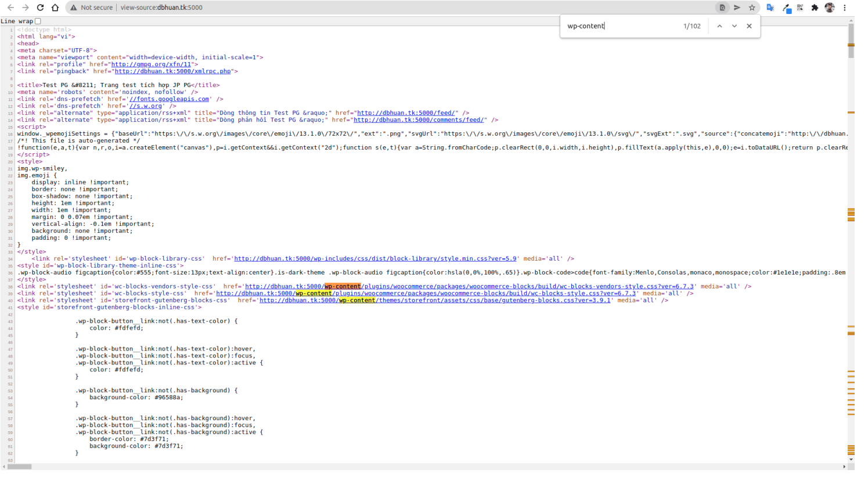Screen dimensions: 868x480
Task: Open the comments/feed/ link
Action: click(x=419, y=120)
